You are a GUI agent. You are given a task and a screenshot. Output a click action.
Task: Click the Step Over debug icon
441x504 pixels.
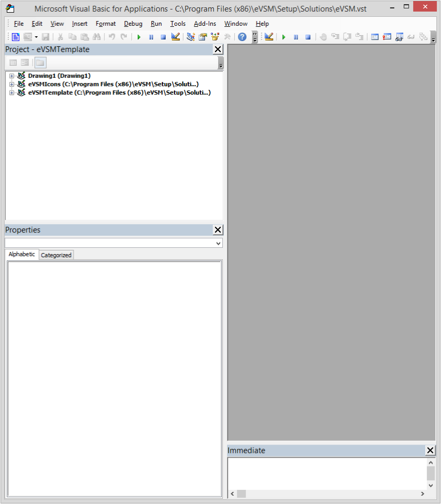pyautogui.click(x=347, y=37)
